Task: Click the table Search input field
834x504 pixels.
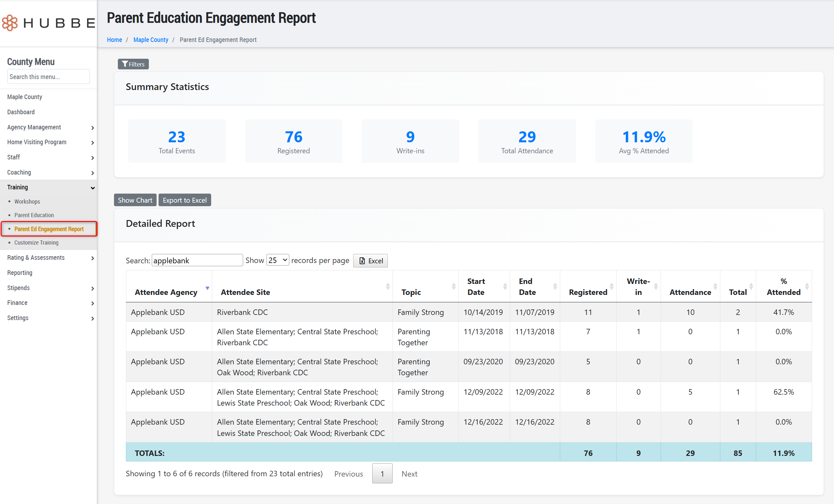Action: (x=197, y=260)
